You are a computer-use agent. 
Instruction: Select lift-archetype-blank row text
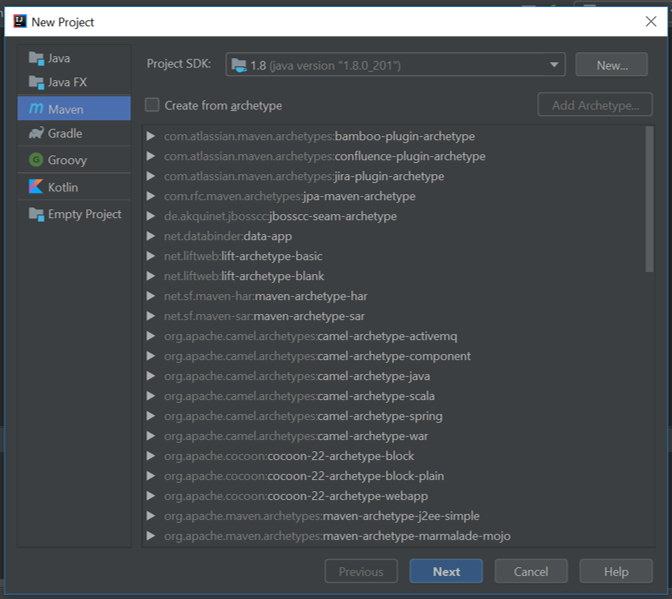(244, 276)
